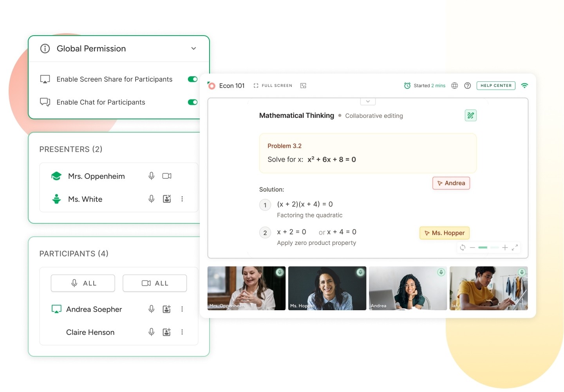Open the language globe icon
This screenshot has height=392, width=564.
(x=454, y=86)
